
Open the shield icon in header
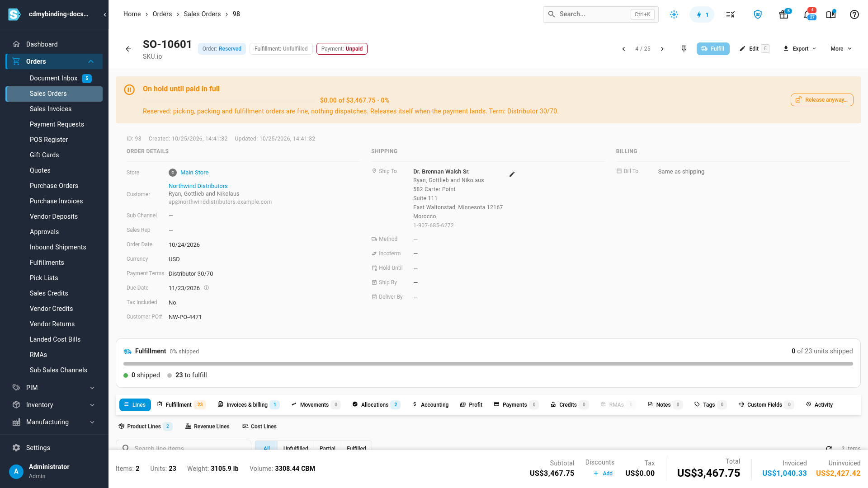[758, 14]
